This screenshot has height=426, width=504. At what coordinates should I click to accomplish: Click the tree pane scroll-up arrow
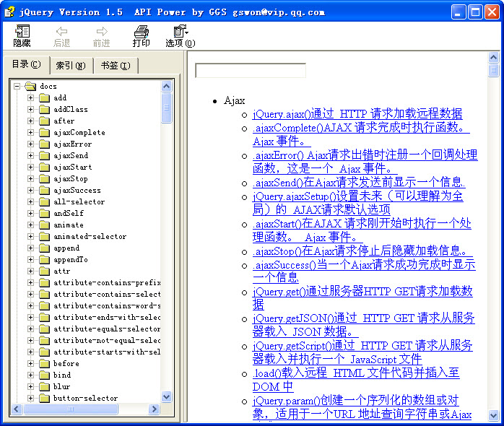(x=167, y=86)
